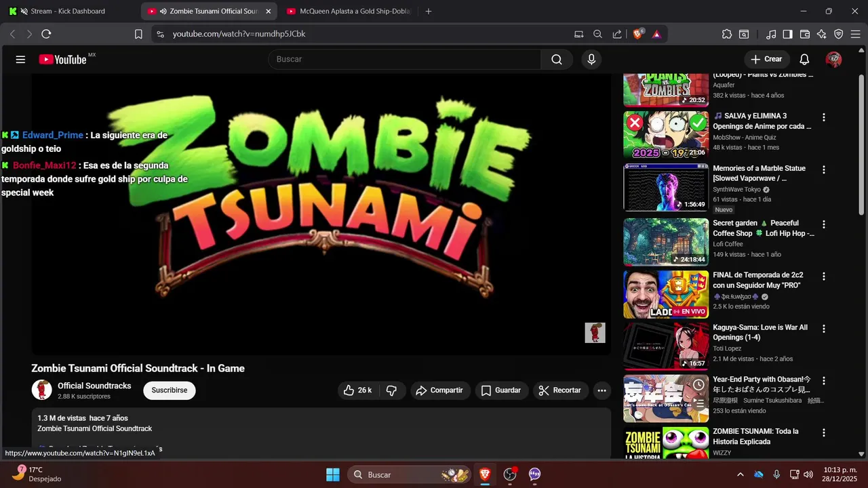Open the YouTube hamburger guide menu

click(x=20, y=60)
